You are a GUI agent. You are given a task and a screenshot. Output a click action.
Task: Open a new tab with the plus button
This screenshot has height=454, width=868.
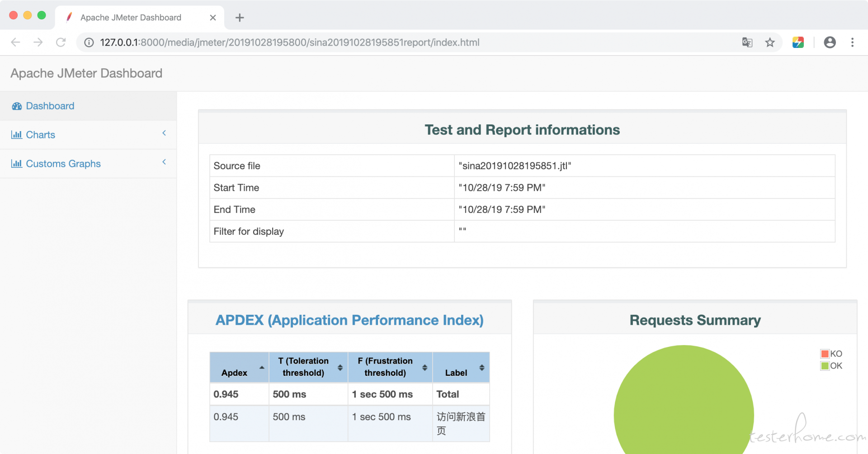coord(240,18)
